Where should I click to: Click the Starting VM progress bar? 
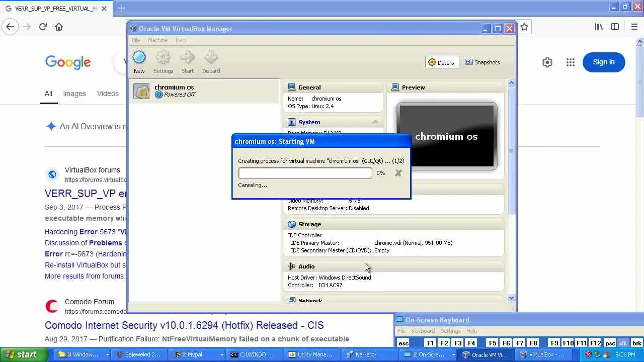point(305,173)
